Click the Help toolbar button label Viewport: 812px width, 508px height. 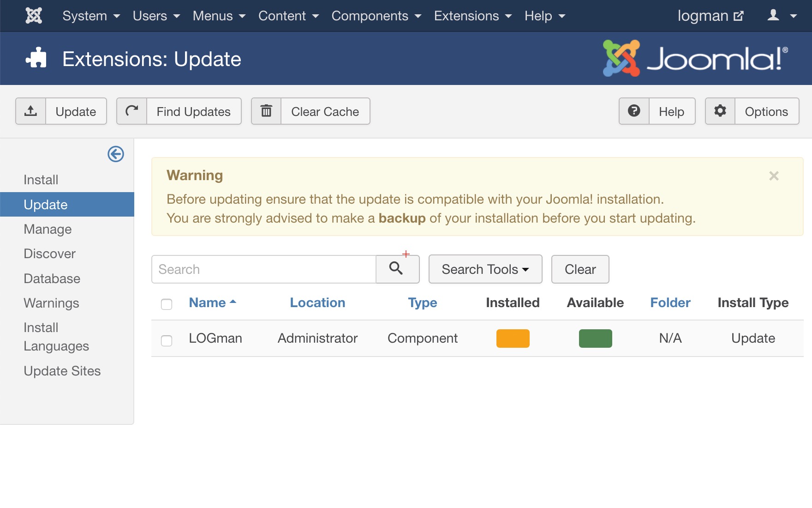tap(671, 112)
